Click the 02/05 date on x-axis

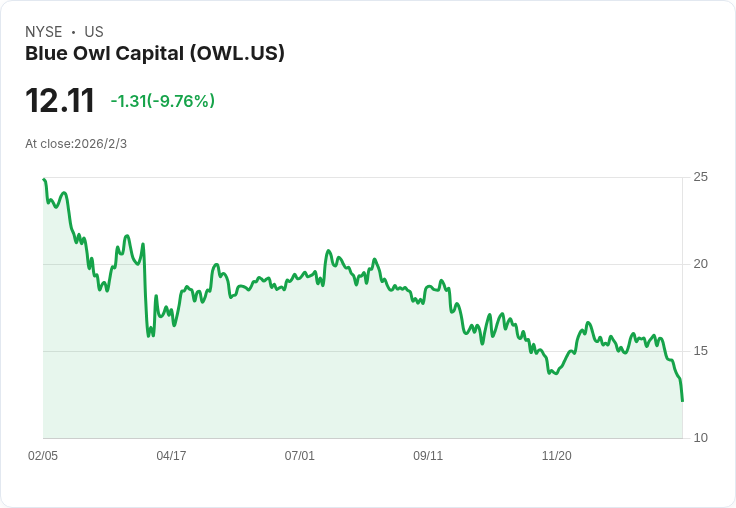(43, 455)
